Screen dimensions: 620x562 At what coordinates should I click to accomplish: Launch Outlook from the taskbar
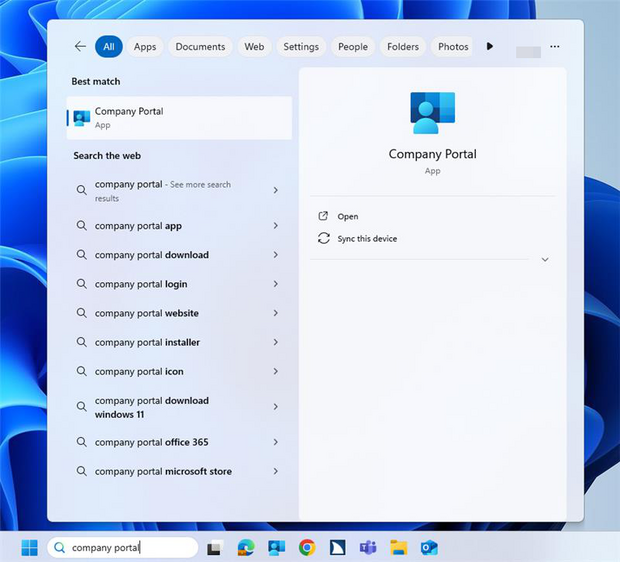click(x=429, y=548)
